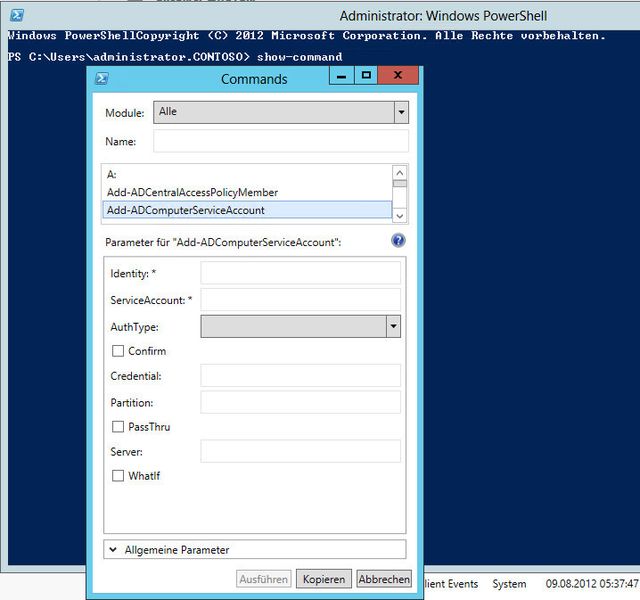Click the command list scroll down arrow
640x600 pixels.
pos(400,216)
